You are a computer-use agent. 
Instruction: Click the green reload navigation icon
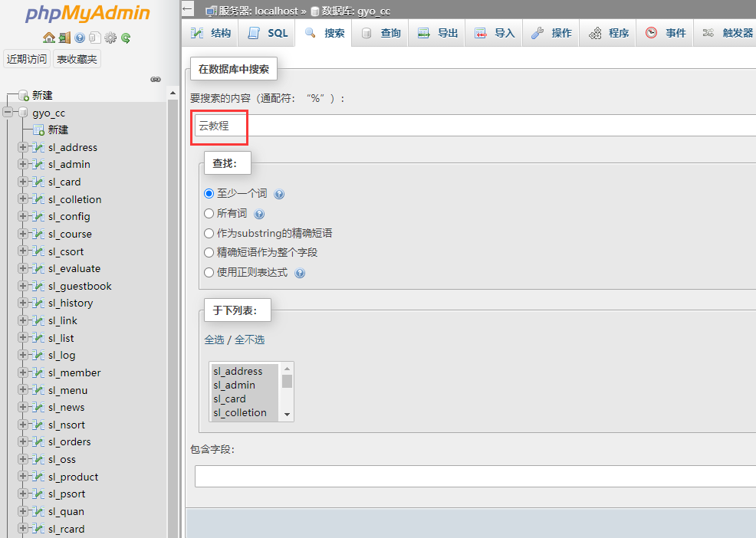(x=126, y=38)
